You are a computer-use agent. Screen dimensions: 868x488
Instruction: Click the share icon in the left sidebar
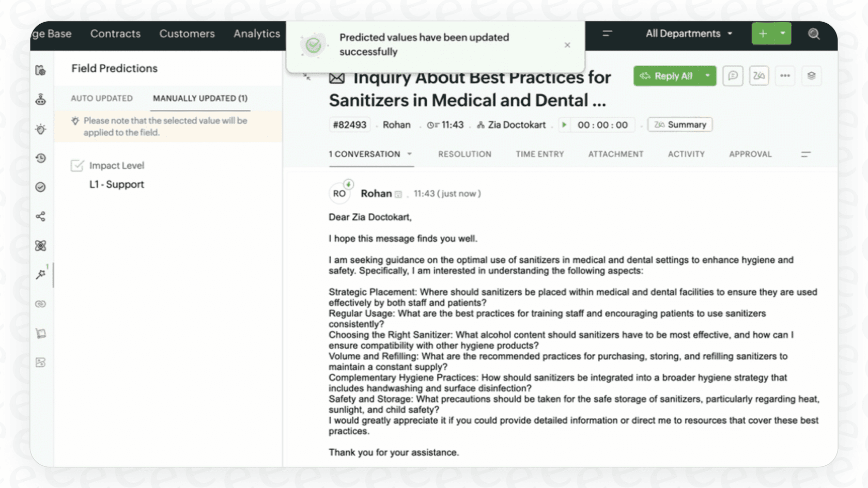(x=41, y=216)
